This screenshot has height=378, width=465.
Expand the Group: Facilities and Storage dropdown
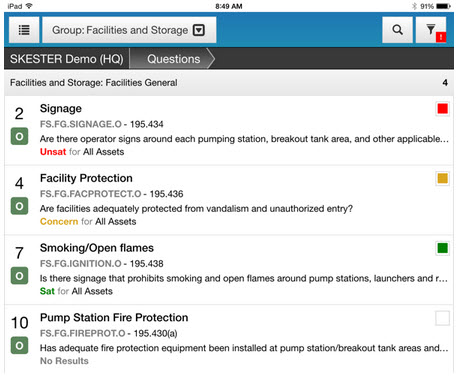pos(129,30)
